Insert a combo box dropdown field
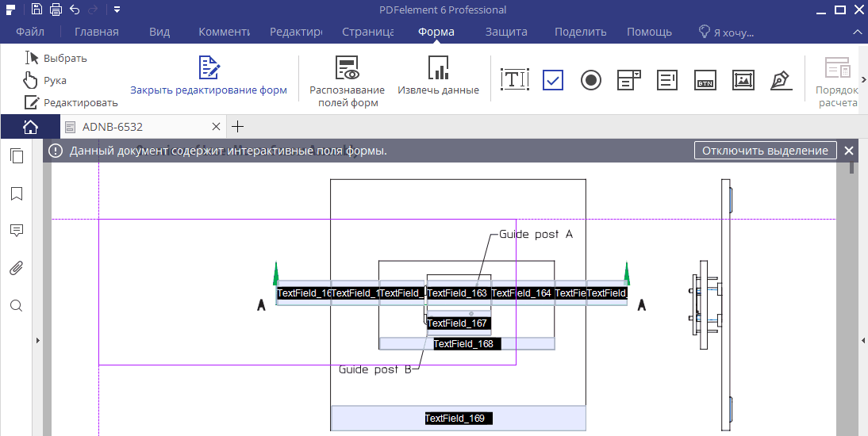 (x=629, y=79)
